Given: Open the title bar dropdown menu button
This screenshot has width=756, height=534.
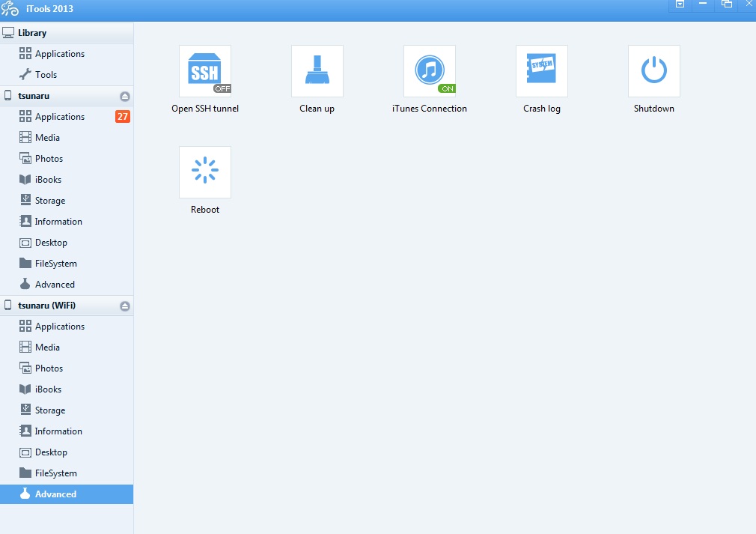Looking at the screenshot, I should [680, 4].
